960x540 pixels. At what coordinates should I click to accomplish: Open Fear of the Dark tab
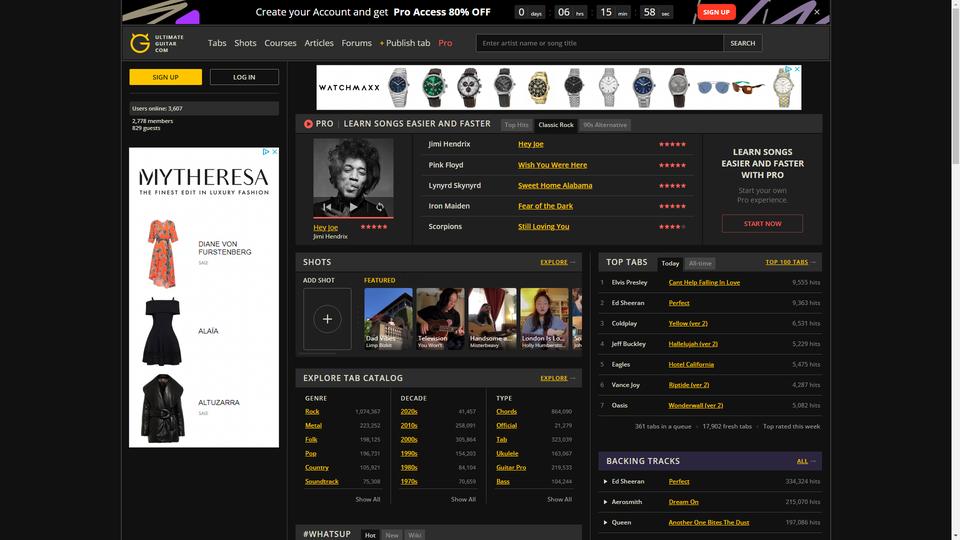point(546,206)
